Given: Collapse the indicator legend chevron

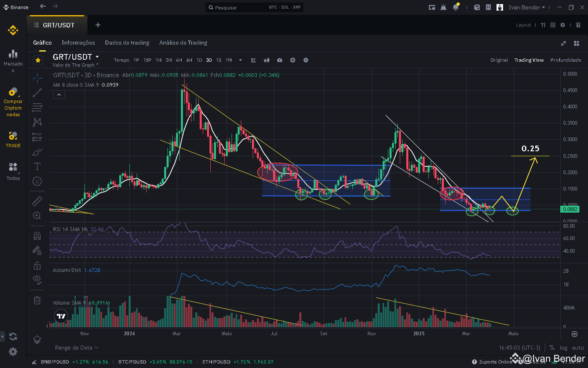Looking at the screenshot, I should (x=59, y=95).
